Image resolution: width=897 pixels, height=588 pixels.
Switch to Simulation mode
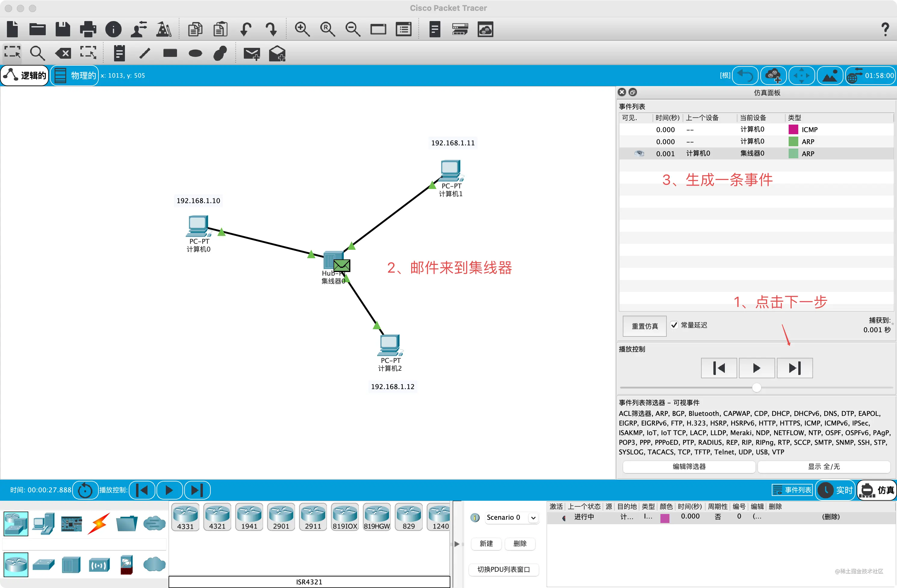tap(877, 490)
